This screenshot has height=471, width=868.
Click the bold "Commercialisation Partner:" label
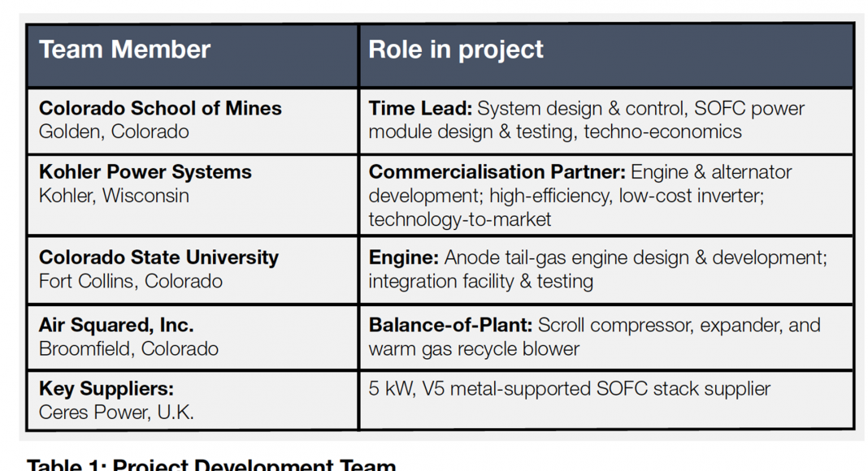(497, 172)
